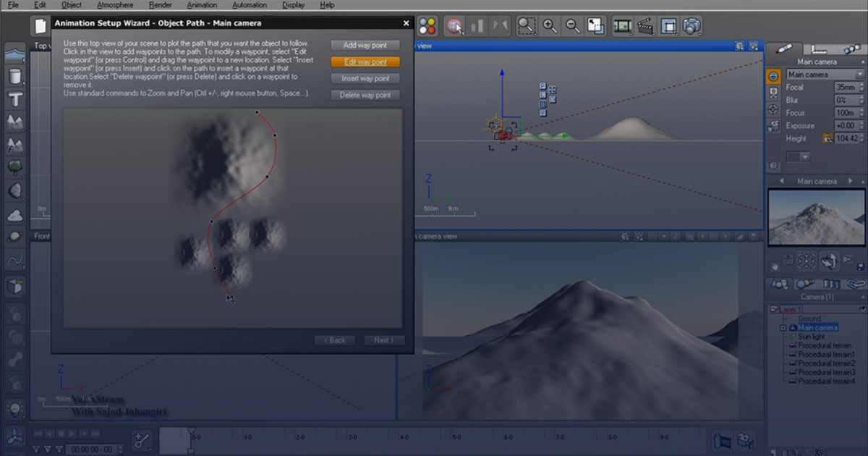Toggle the camera height lock next to Height field
Image resolution: width=868 pixels, height=456 pixels.
point(827,138)
